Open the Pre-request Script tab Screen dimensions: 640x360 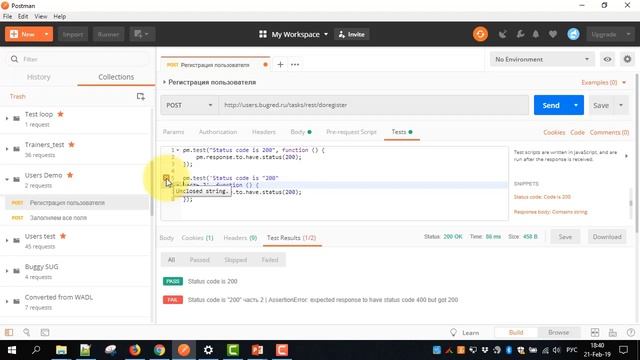click(x=351, y=132)
